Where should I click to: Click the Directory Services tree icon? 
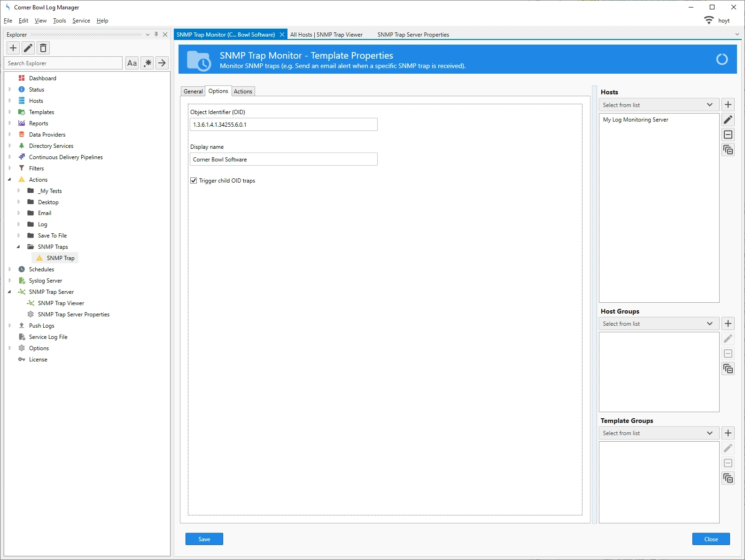pyautogui.click(x=22, y=146)
